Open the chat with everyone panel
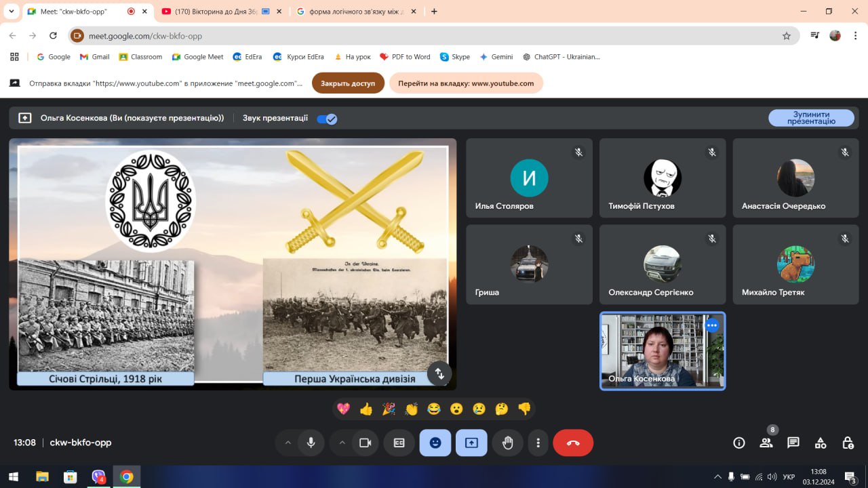Image resolution: width=868 pixels, height=488 pixels. coord(793,443)
